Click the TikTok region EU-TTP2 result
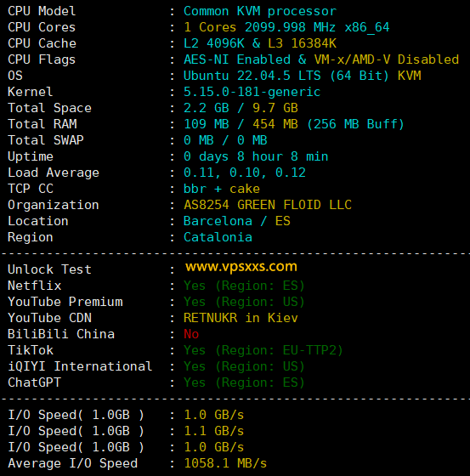This screenshot has height=476, width=470. click(x=263, y=350)
